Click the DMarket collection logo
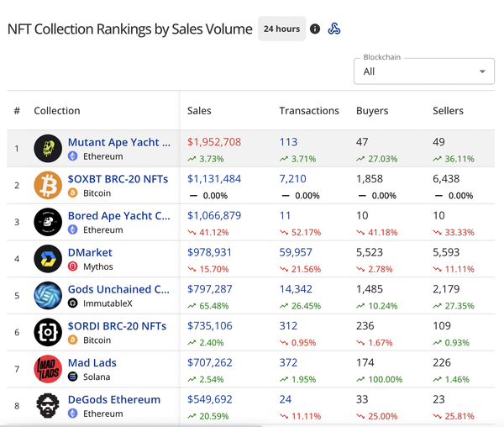The height and width of the screenshot is (427, 504). 48,259
